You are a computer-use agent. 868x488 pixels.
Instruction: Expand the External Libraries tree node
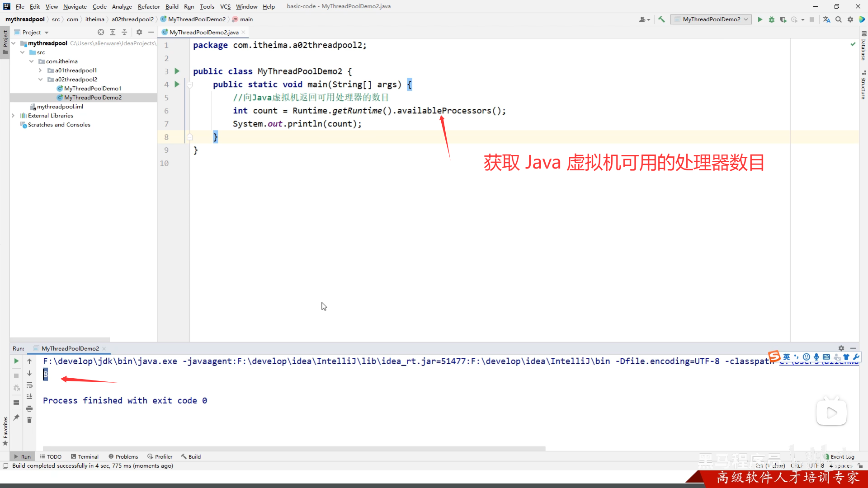coord(13,116)
